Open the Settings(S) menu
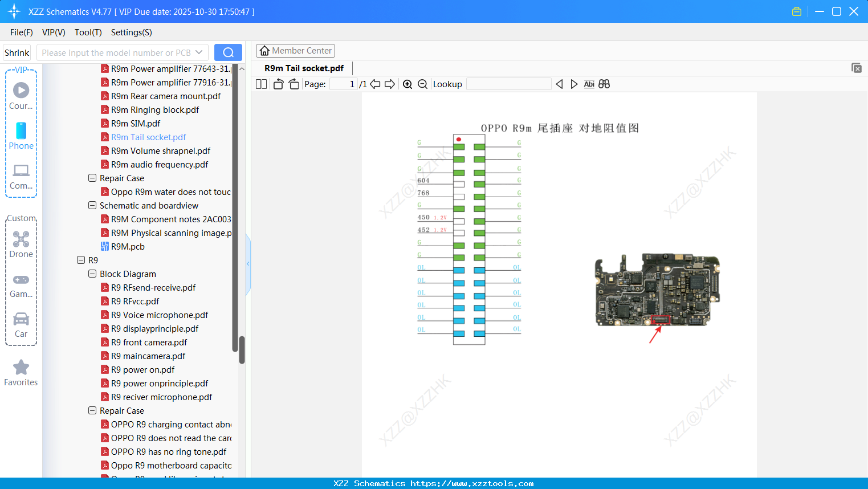Screen dimensions: 868x489 (132, 32)
